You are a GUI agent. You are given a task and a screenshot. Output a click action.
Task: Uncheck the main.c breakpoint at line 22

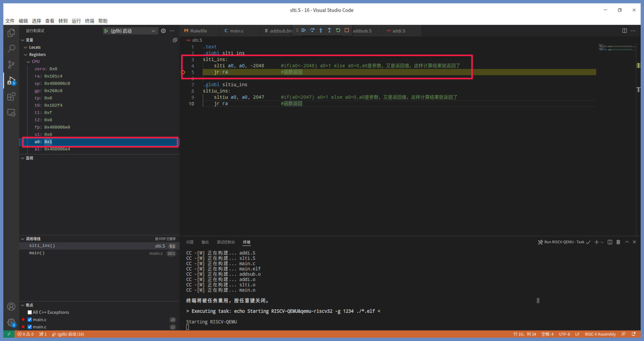(x=30, y=327)
